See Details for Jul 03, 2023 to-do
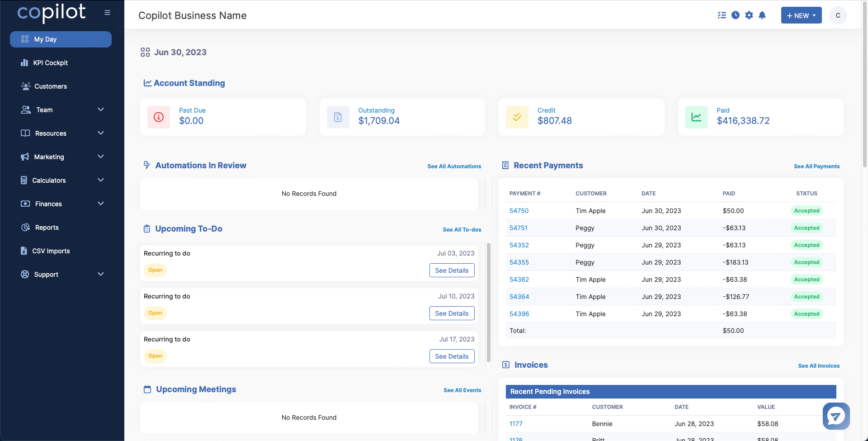Screen dimensions: 868x441 (x=452, y=270)
